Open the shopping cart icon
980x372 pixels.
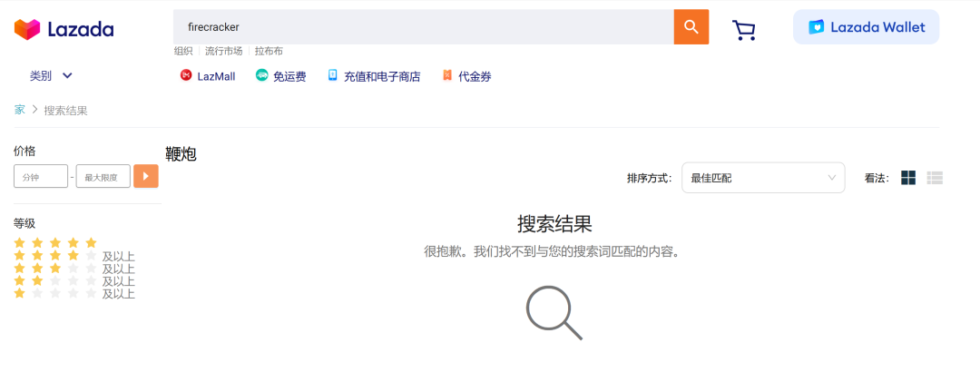[743, 29]
